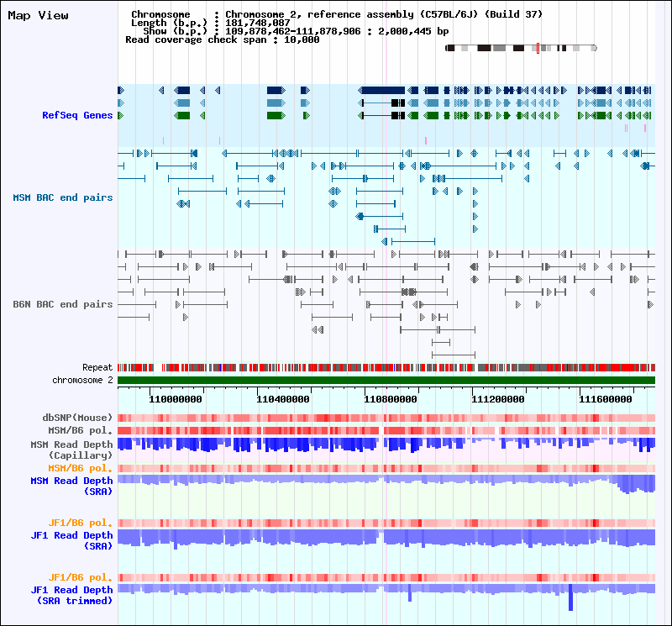The image size is (672, 626).
Task: Open the MSM Read Depth (SRA) link
Action: 71,487
